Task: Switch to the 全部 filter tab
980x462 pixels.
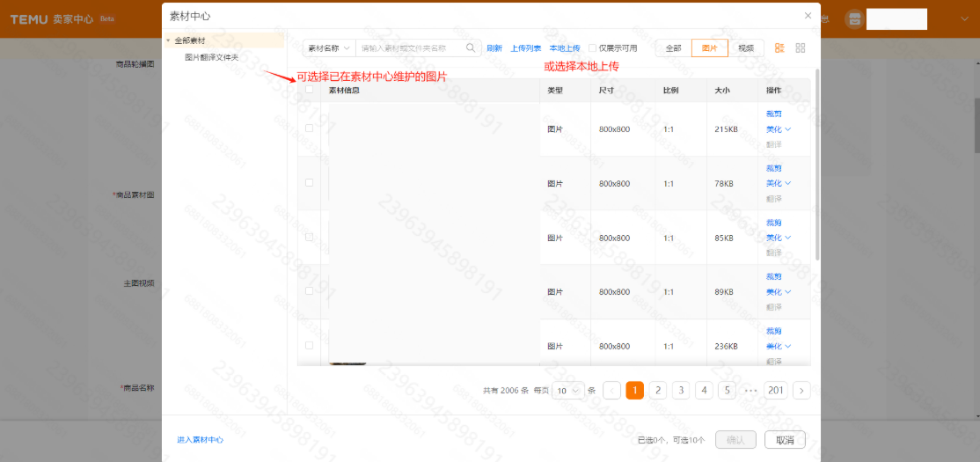Action: (673, 48)
